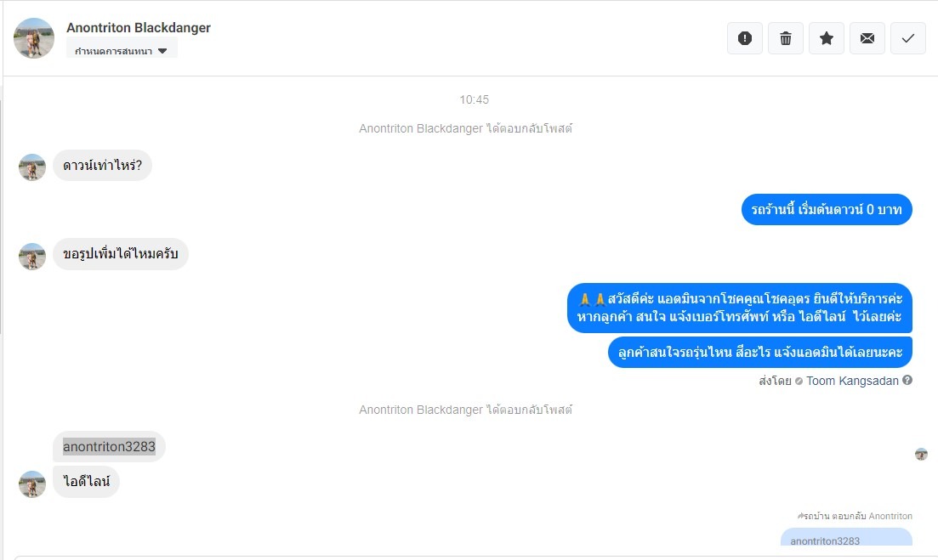Click the blue 0 baht down payment reply
This screenshot has height=560, width=938.
pyautogui.click(x=827, y=210)
